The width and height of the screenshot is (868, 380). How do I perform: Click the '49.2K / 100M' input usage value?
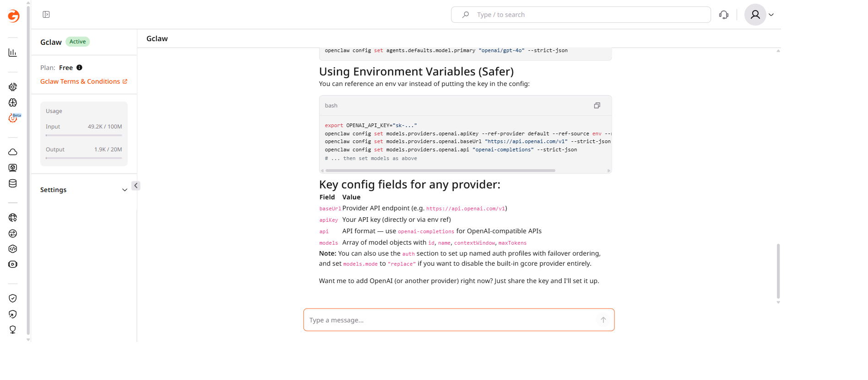[x=105, y=127]
